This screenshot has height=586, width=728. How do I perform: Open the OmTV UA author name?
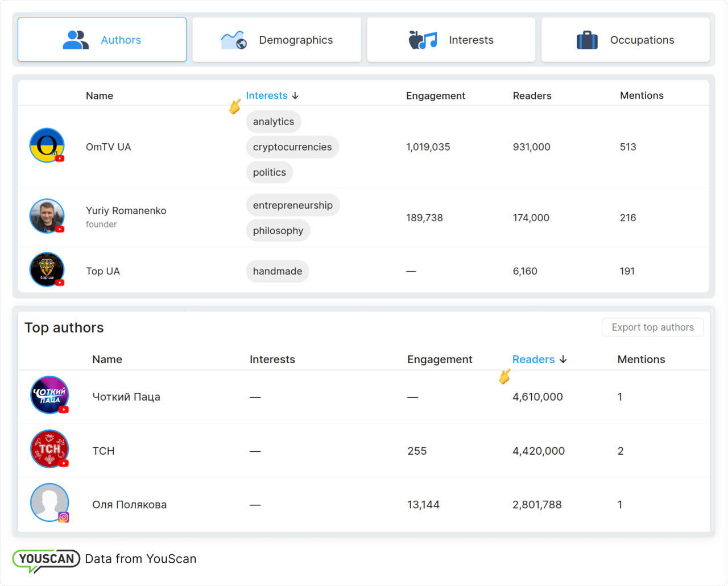[x=108, y=147]
